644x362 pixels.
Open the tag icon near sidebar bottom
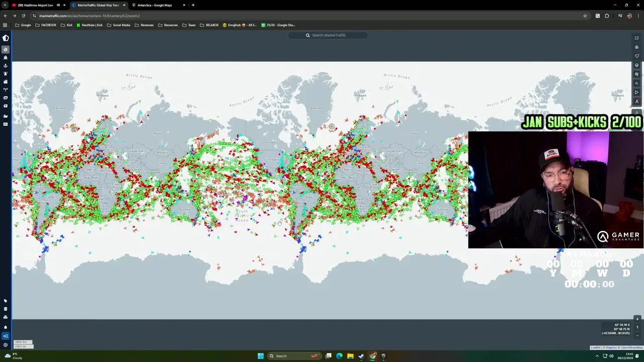coord(6,301)
